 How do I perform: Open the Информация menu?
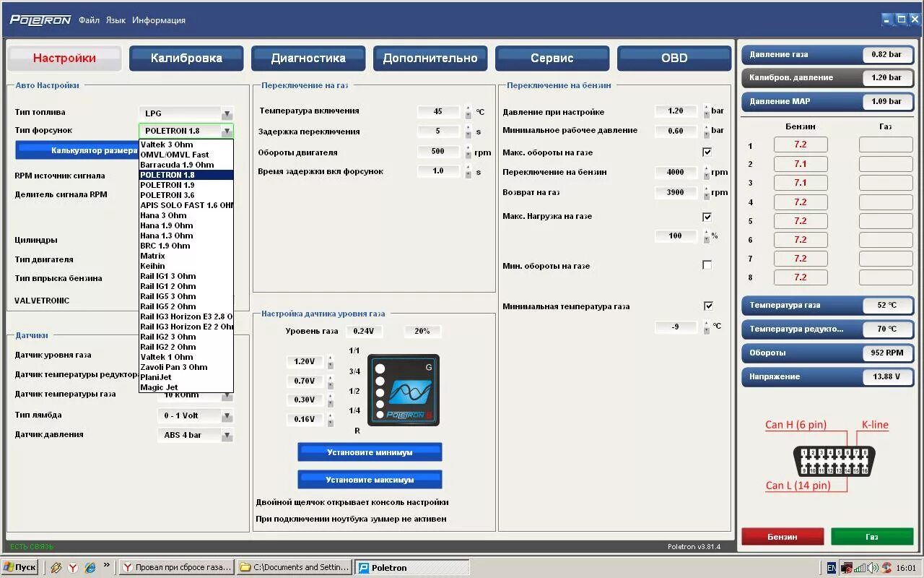pyautogui.click(x=159, y=20)
